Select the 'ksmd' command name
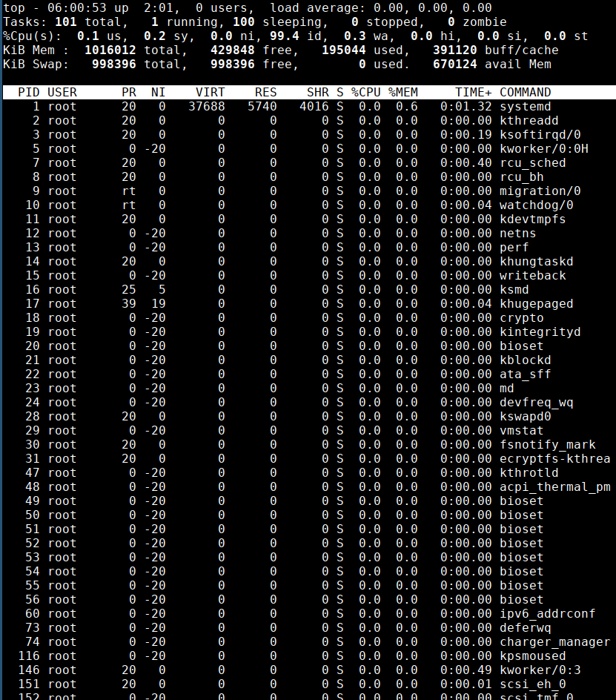This screenshot has height=700, width=616. 514,290
